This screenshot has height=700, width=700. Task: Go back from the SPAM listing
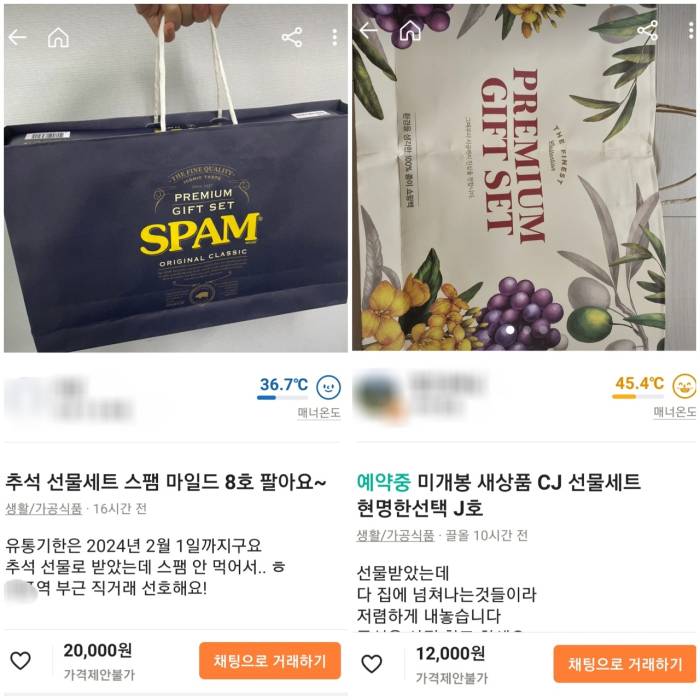point(17,38)
